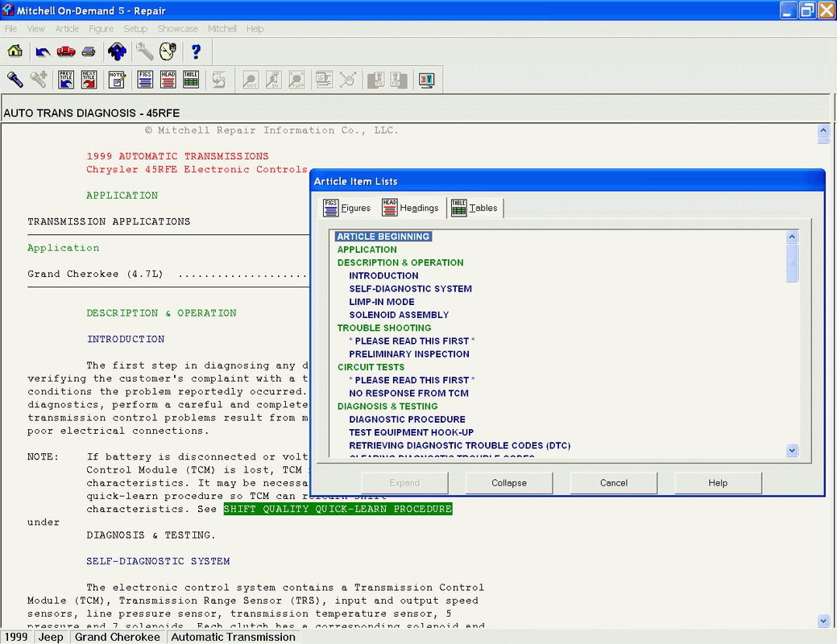Click article pane scroll down arrow
Screen dimensions: 837x644
pyautogui.click(x=823, y=621)
